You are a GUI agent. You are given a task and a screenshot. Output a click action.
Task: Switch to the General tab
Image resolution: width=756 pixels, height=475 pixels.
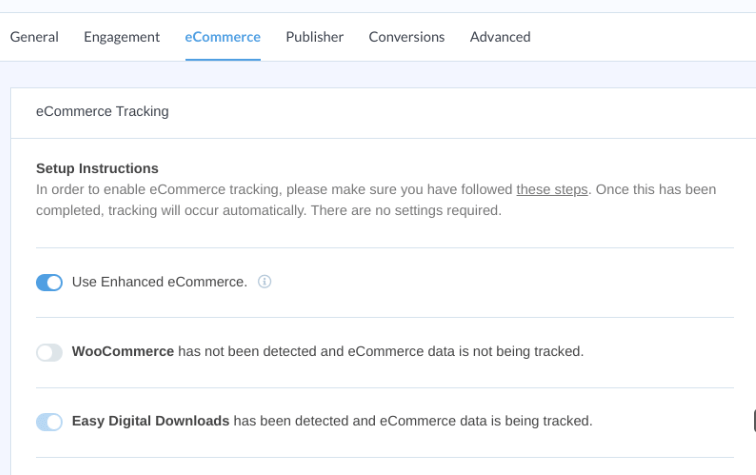pos(34,37)
